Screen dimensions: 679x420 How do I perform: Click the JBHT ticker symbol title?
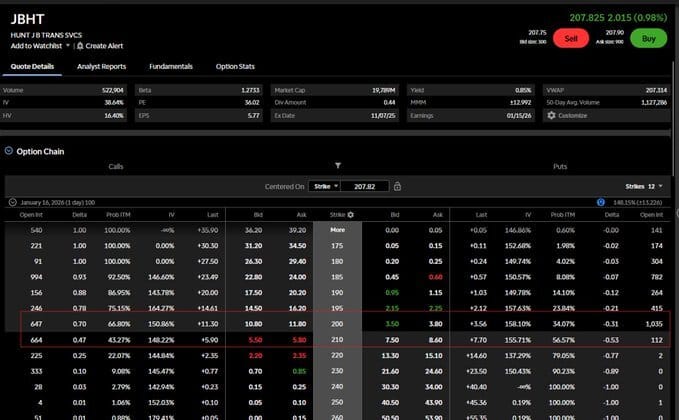(x=27, y=19)
